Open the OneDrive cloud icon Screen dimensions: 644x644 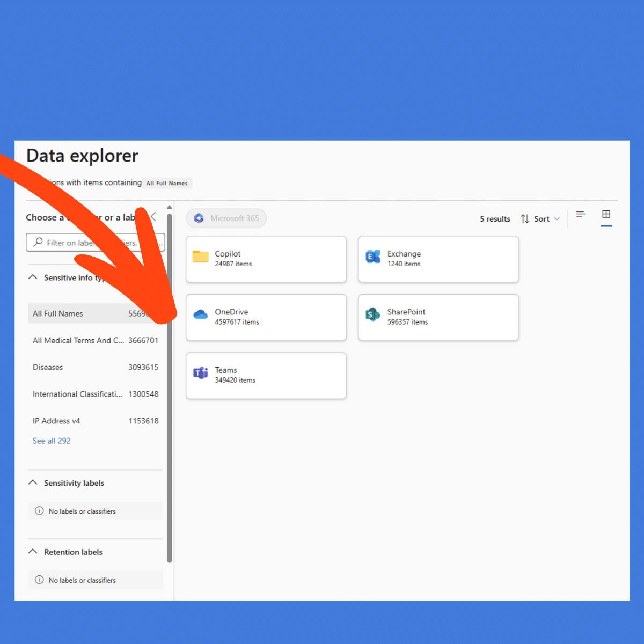201,315
